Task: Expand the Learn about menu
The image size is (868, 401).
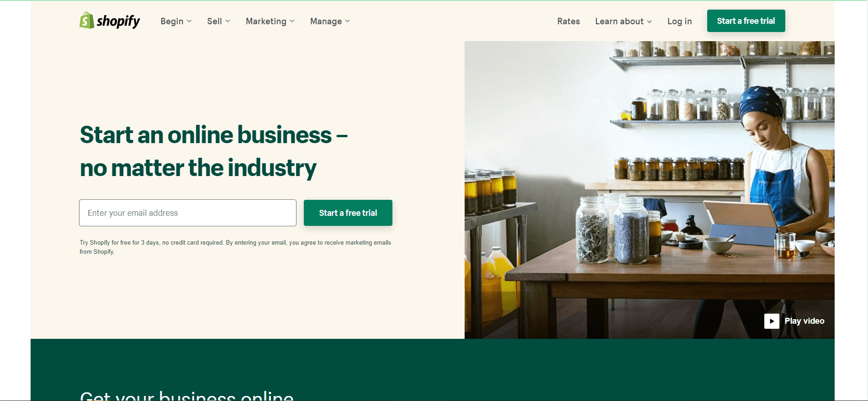Action: tap(623, 21)
